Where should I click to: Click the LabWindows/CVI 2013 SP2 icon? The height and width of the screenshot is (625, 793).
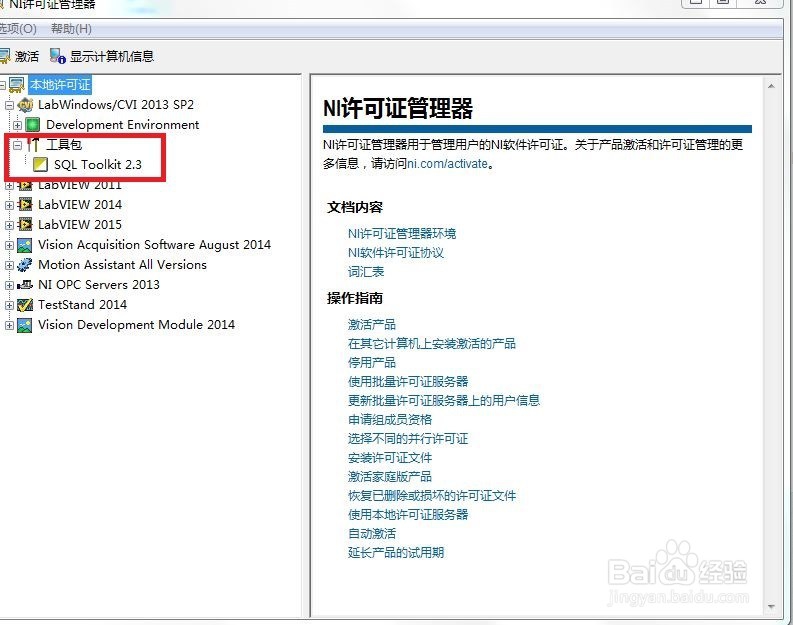(25, 105)
